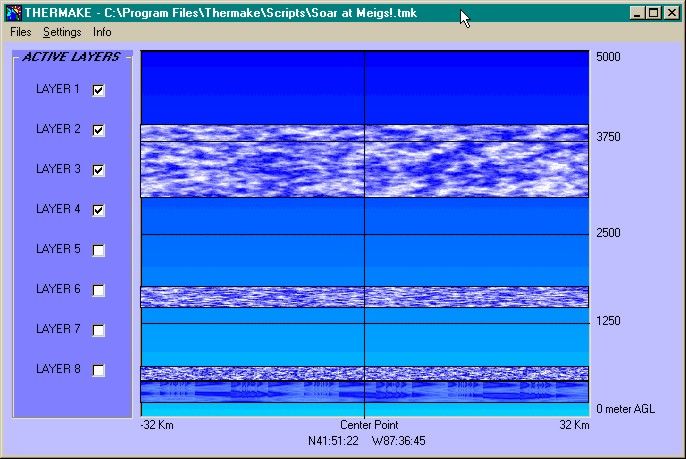Viewport: 686px width, 459px height.
Task: Untick the LAYER 4 checkbox
Action: click(x=98, y=210)
